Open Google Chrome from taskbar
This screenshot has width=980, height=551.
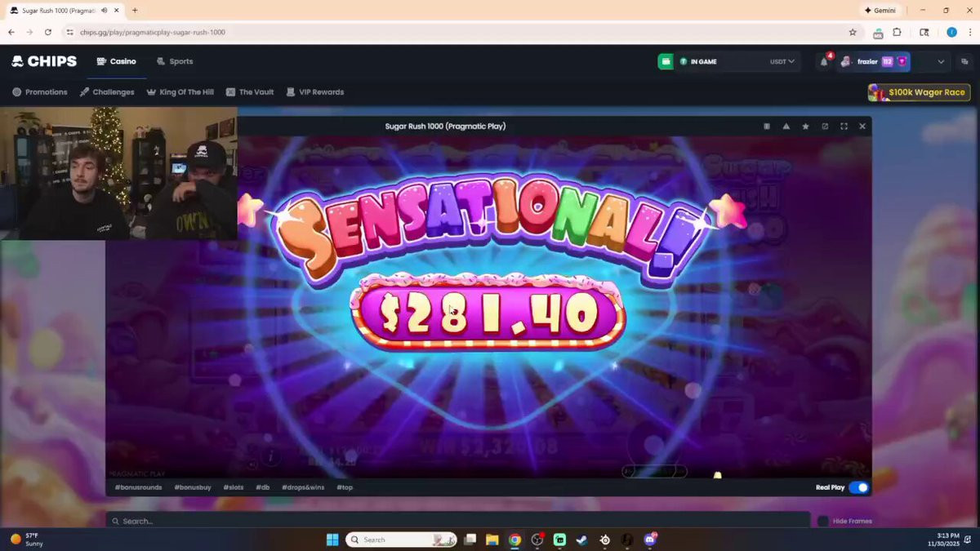click(514, 540)
